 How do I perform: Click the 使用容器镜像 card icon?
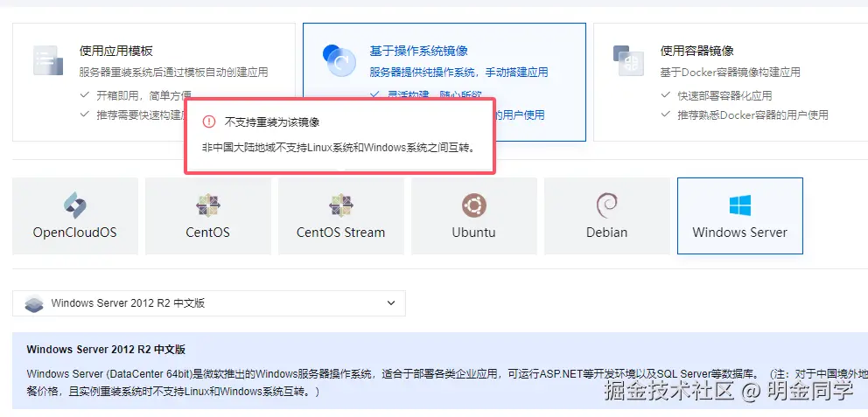pyautogui.click(x=629, y=60)
